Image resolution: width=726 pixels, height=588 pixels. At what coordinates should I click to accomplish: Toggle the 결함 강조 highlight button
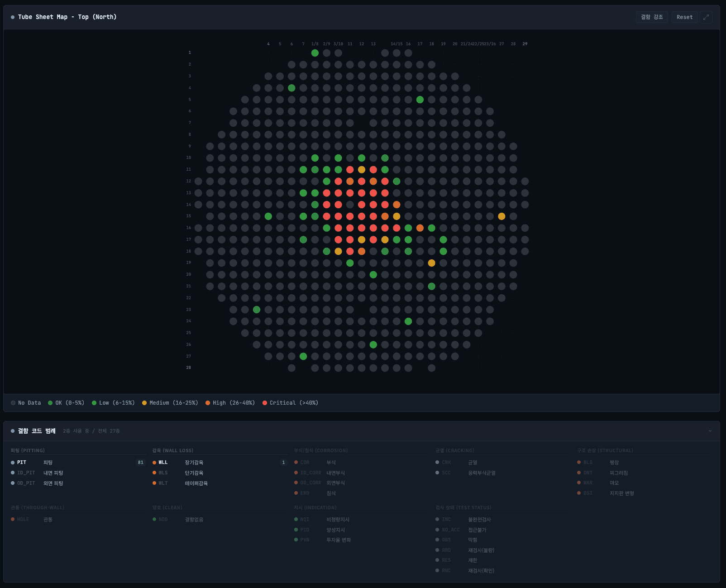651,17
